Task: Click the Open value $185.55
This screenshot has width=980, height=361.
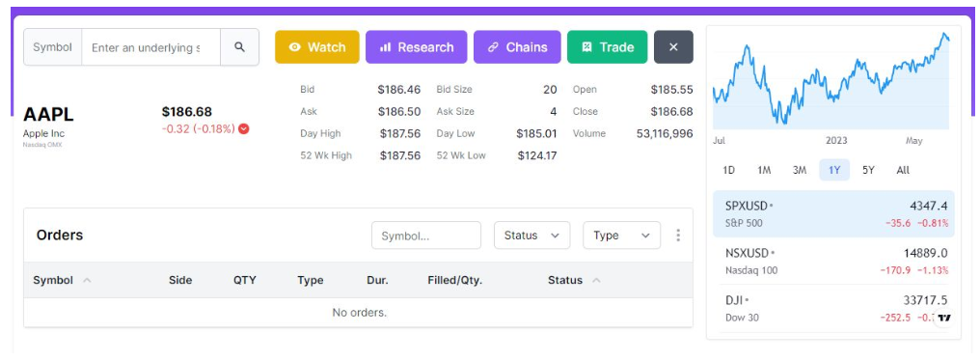Action: coord(672,90)
